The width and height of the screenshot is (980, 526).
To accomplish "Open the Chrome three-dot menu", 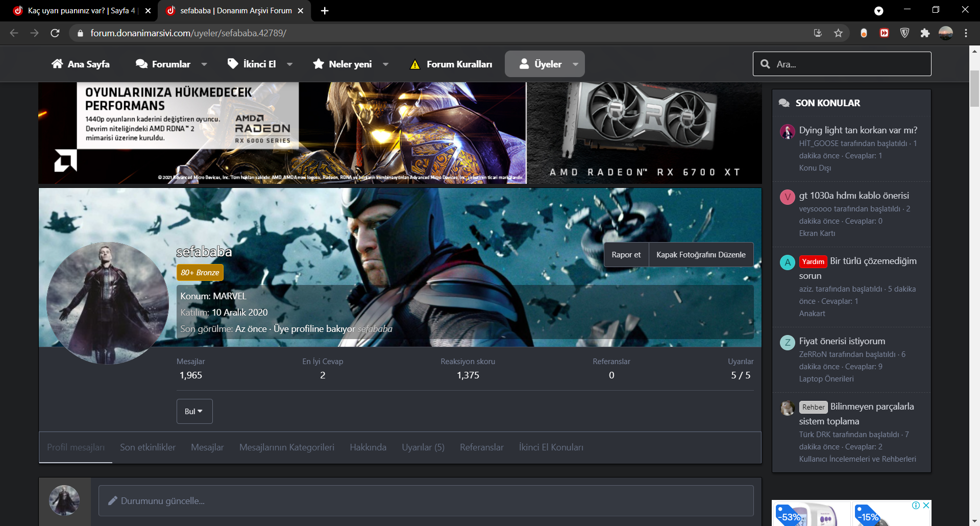I will [966, 33].
